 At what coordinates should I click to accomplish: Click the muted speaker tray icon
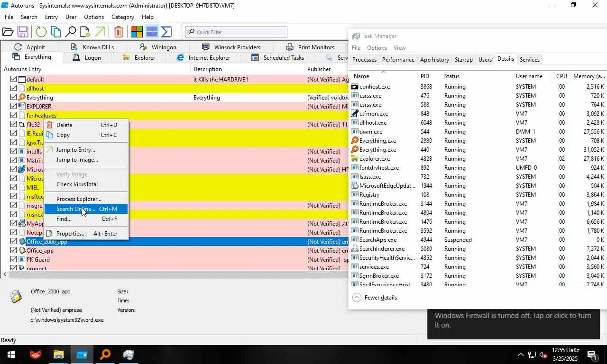543,355
